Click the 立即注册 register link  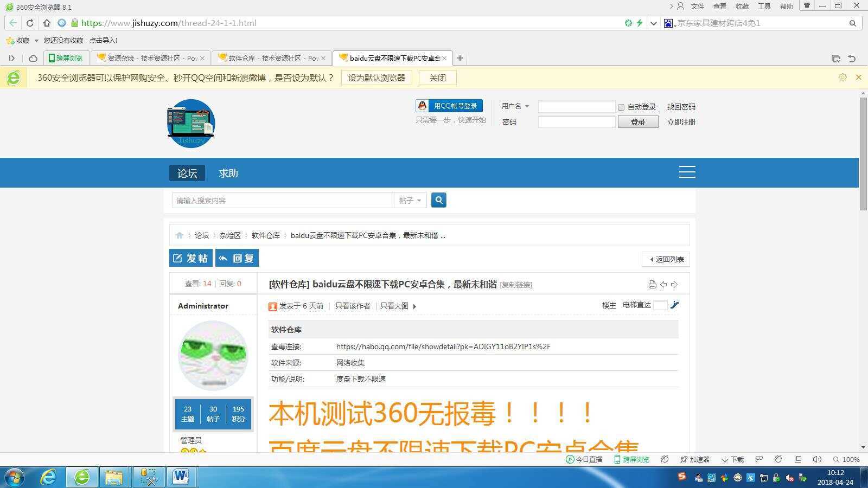[x=680, y=121]
